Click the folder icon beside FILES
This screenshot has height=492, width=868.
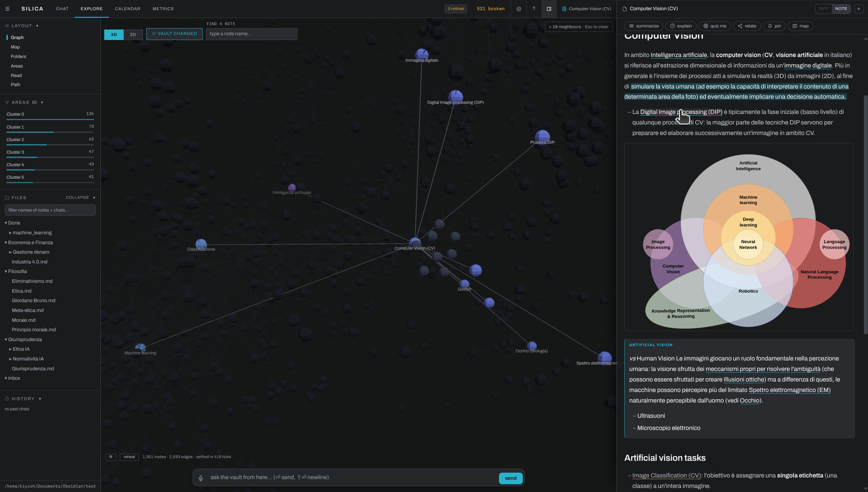[7, 198]
